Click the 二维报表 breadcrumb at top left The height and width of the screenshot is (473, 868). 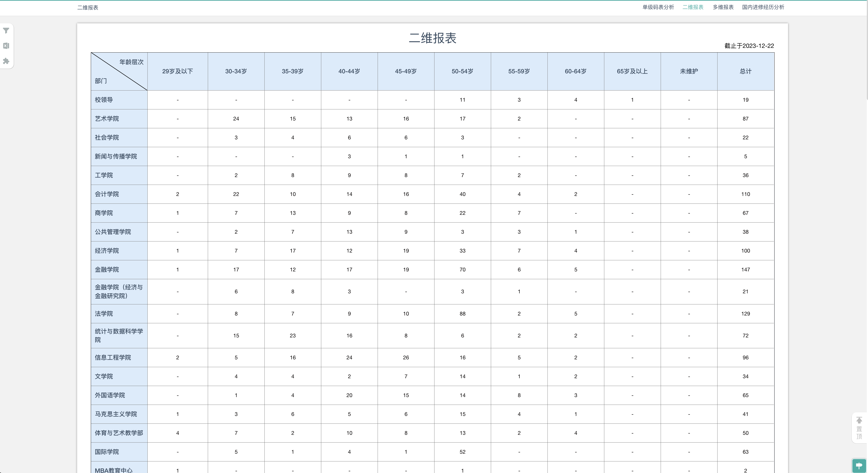pyautogui.click(x=88, y=7)
